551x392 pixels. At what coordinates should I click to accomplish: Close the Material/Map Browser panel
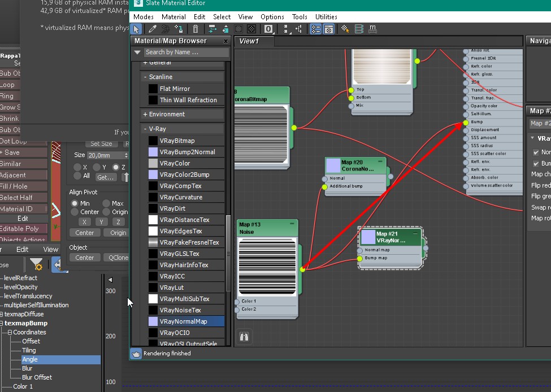click(226, 41)
